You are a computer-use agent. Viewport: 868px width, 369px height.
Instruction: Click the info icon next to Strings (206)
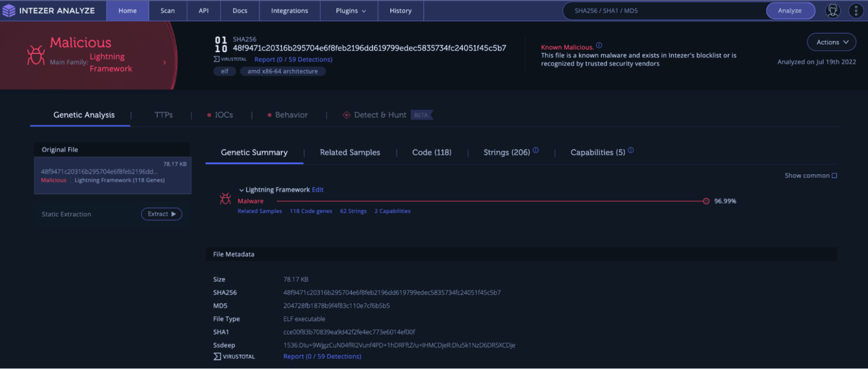click(536, 151)
